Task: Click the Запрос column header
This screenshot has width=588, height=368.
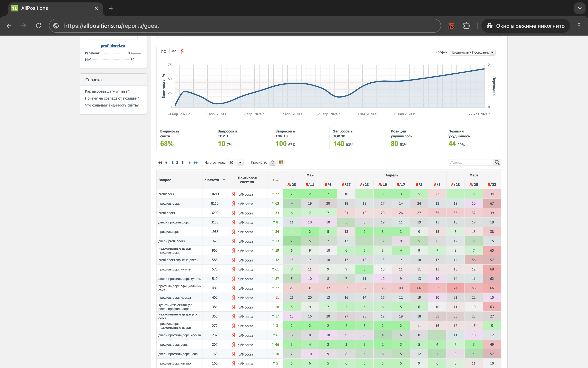Action: (165, 180)
